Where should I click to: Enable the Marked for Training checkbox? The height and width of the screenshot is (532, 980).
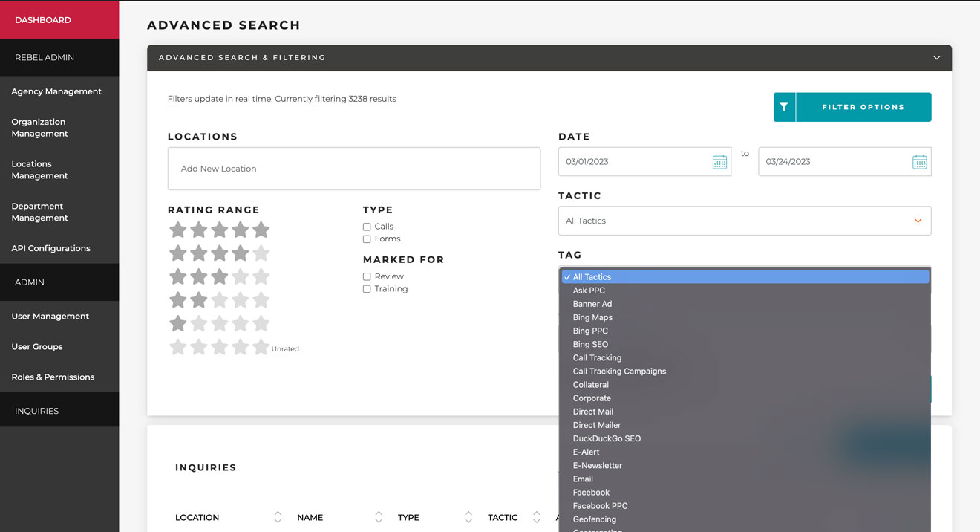click(x=367, y=289)
